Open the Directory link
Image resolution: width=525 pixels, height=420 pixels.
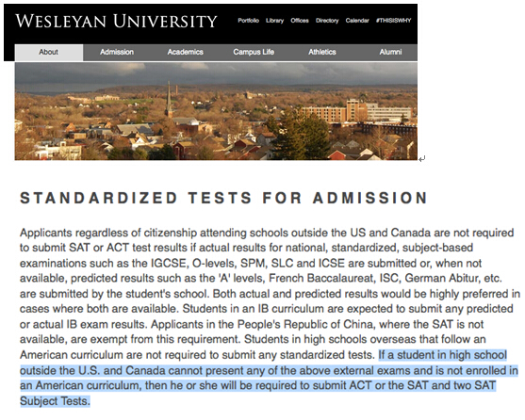click(x=327, y=21)
